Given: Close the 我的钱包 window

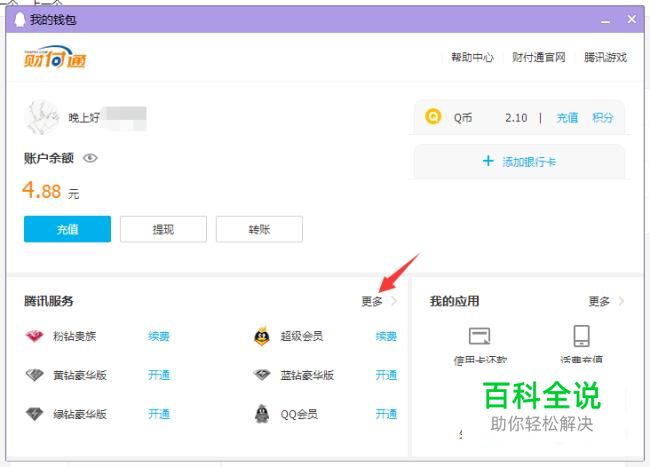Looking at the screenshot, I should point(632,19).
